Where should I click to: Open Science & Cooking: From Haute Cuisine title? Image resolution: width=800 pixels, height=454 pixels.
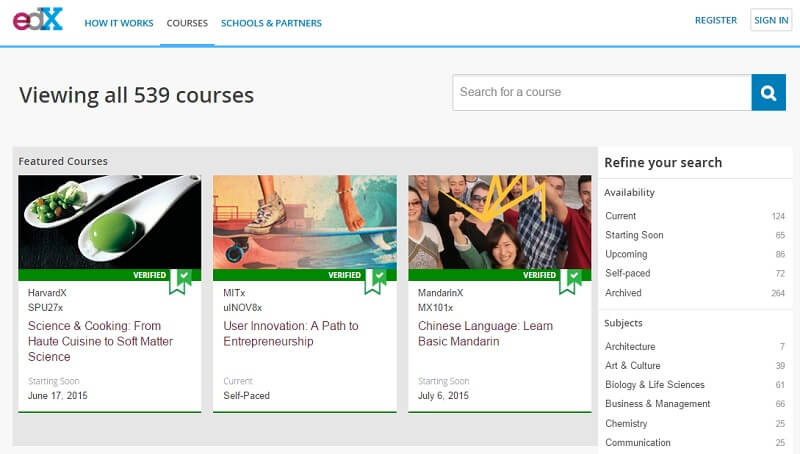coord(101,341)
